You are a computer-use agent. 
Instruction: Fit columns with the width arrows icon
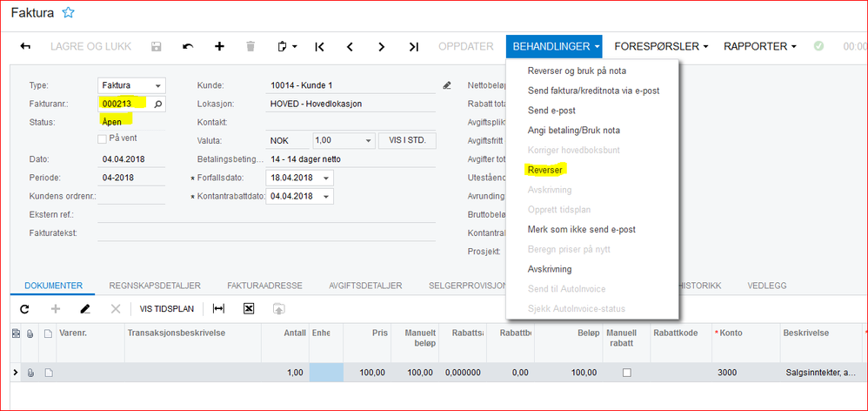coord(219,309)
